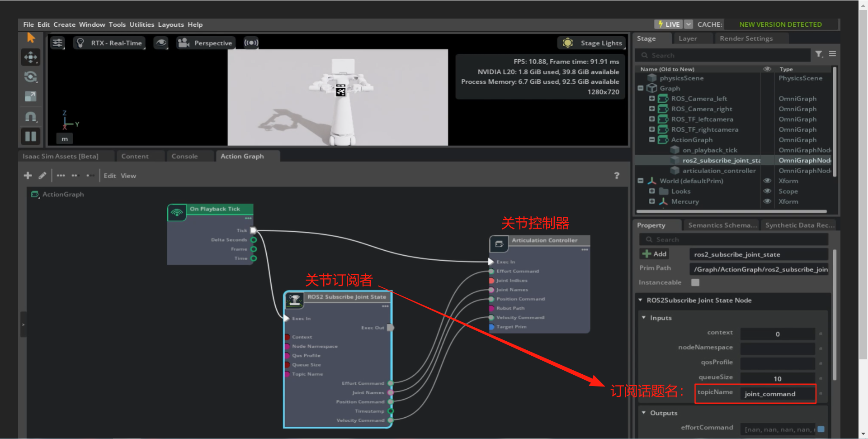
Task: Open the Create menu
Action: click(x=65, y=24)
